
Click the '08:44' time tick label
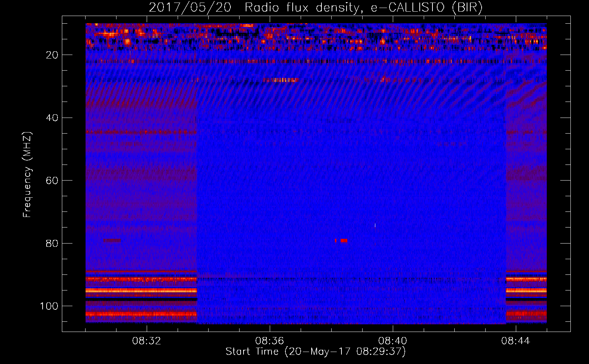[516, 341]
